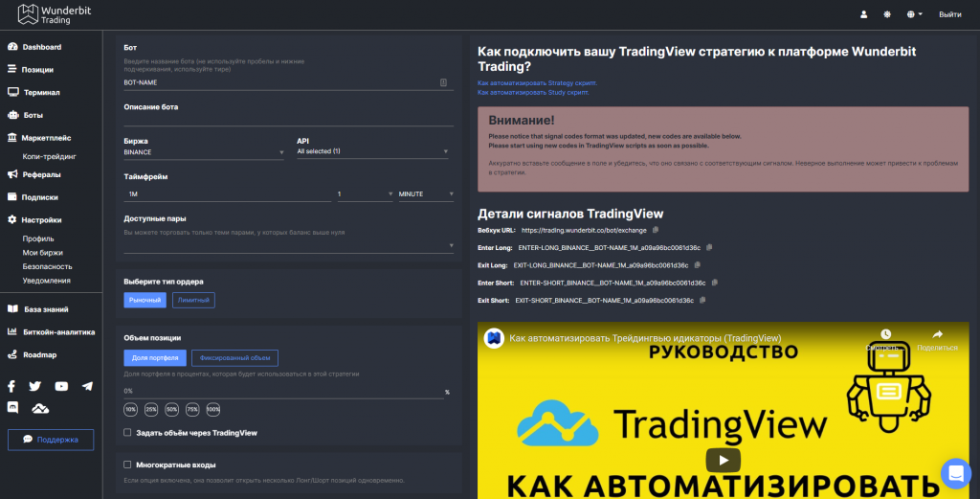Select Доля портфеля volume option
980x499 pixels.
pos(155,357)
